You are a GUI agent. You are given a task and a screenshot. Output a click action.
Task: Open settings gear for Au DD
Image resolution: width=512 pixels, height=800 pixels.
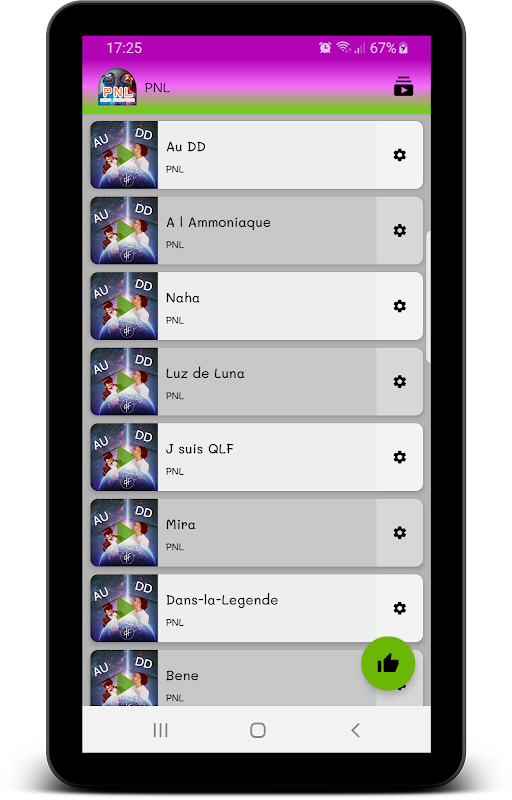click(400, 155)
